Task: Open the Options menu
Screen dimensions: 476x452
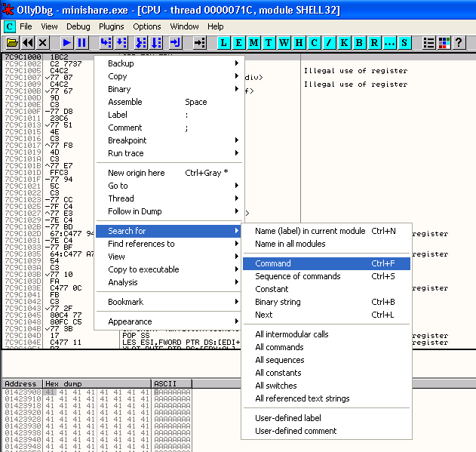Action: [147, 26]
